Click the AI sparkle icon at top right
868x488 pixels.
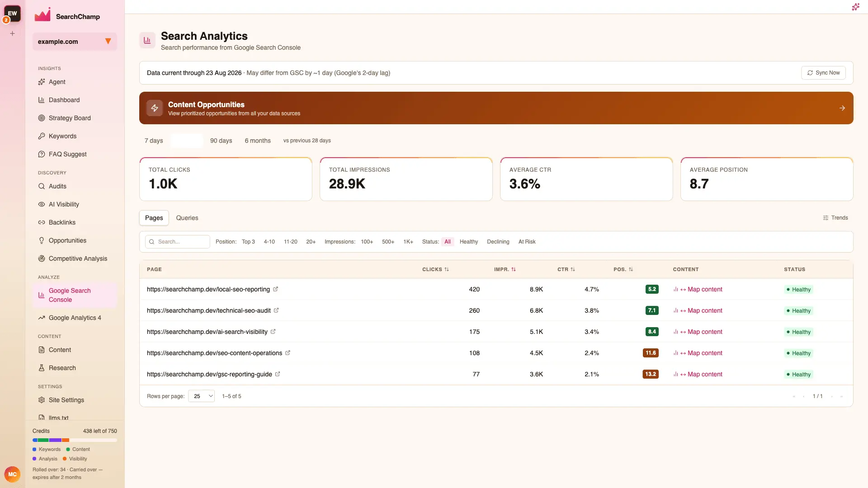(855, 7)
